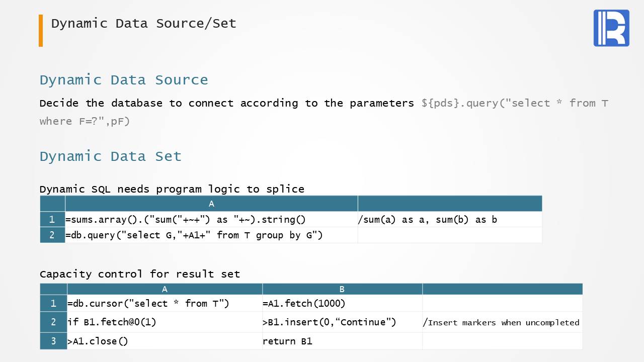Click the blue R logo icon
The height and width of the screenshot is (362, 644).
611,28
